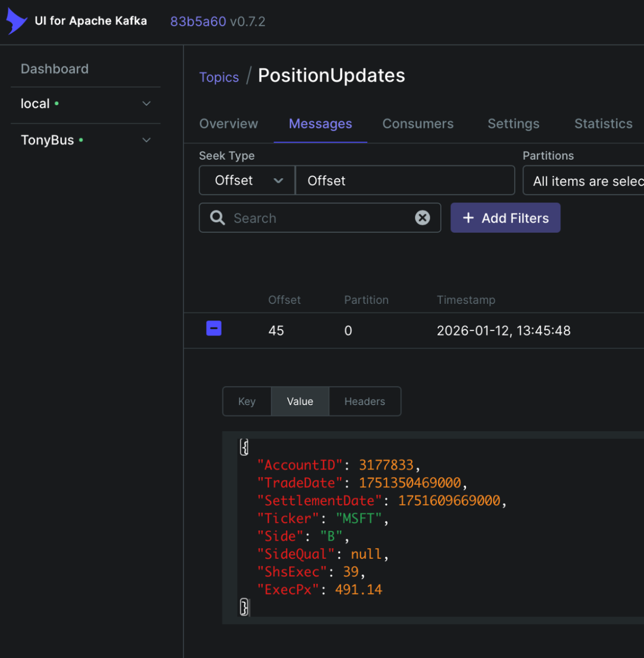Click the closing brace icon below ExecPx
Image resolution: width=644 pixels, height=658 pixels.
[x=244, y=607]
